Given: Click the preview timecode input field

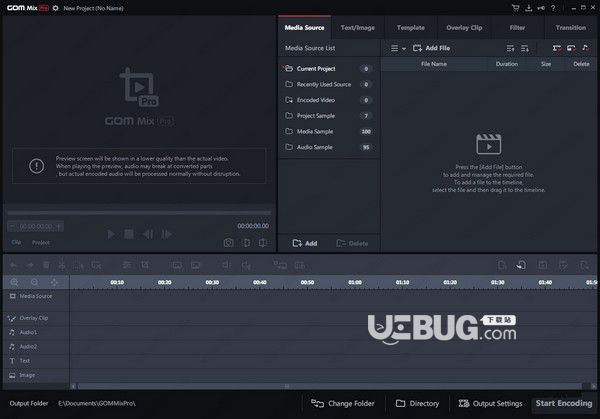Looking at the screenshot, I should (36, 227).
